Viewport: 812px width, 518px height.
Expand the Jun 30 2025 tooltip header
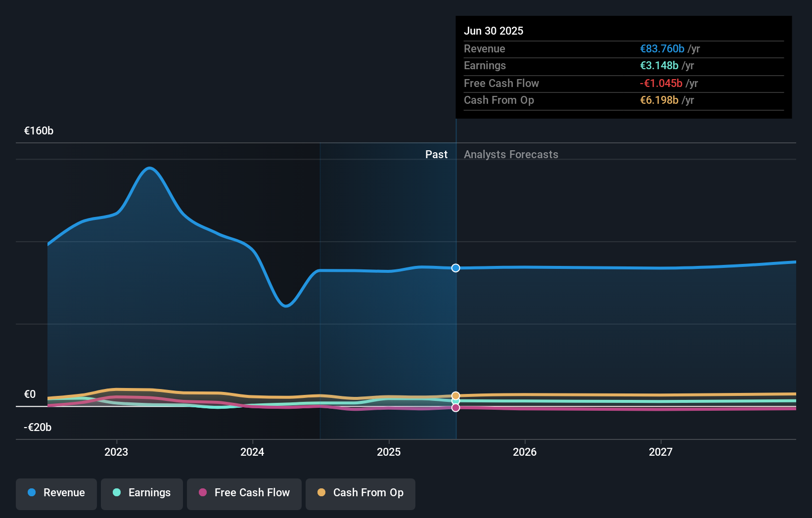494,31
